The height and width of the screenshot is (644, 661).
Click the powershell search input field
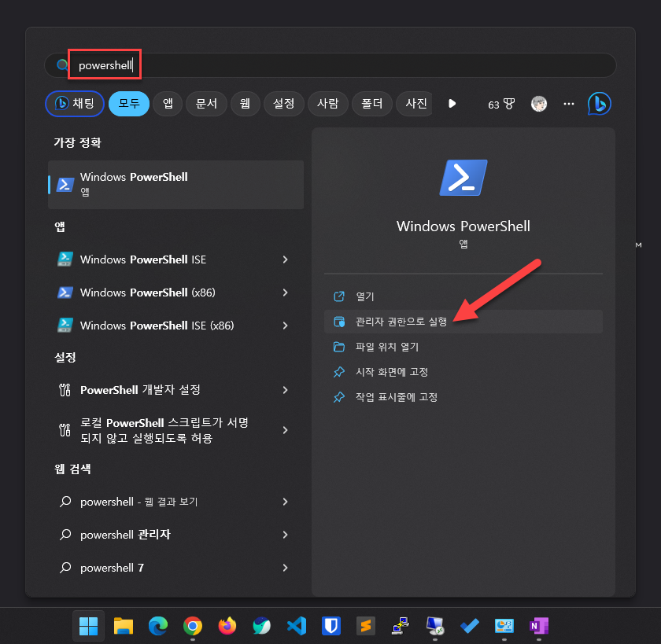pos(330,65)
